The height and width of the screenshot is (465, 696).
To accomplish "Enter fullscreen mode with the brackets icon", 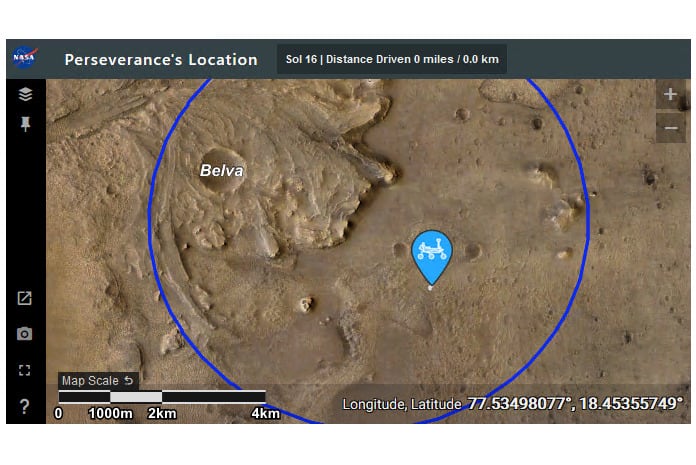I will (x=24, y=370).
